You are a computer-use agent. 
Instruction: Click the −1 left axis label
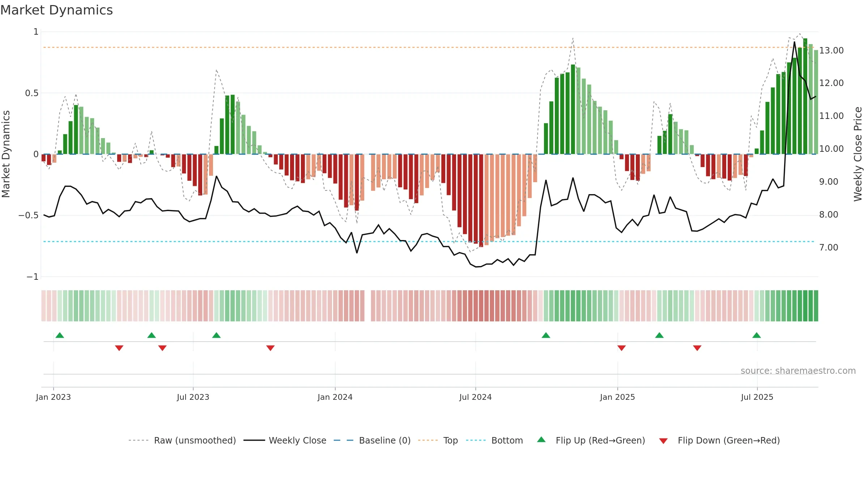point(33,277)
